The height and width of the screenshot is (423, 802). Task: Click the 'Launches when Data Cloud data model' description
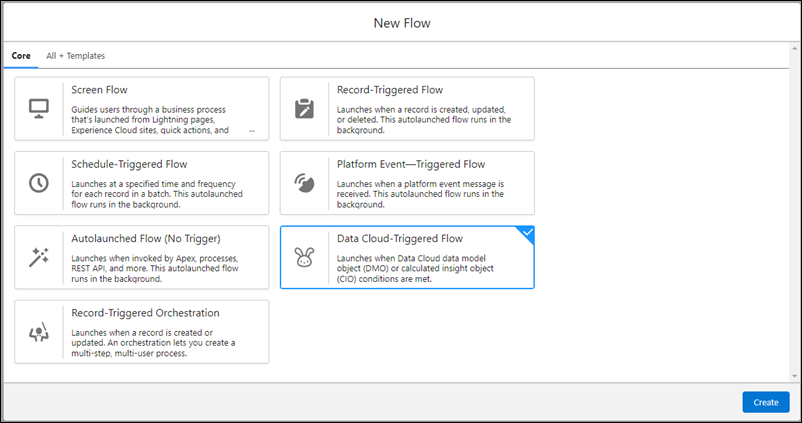415,269
